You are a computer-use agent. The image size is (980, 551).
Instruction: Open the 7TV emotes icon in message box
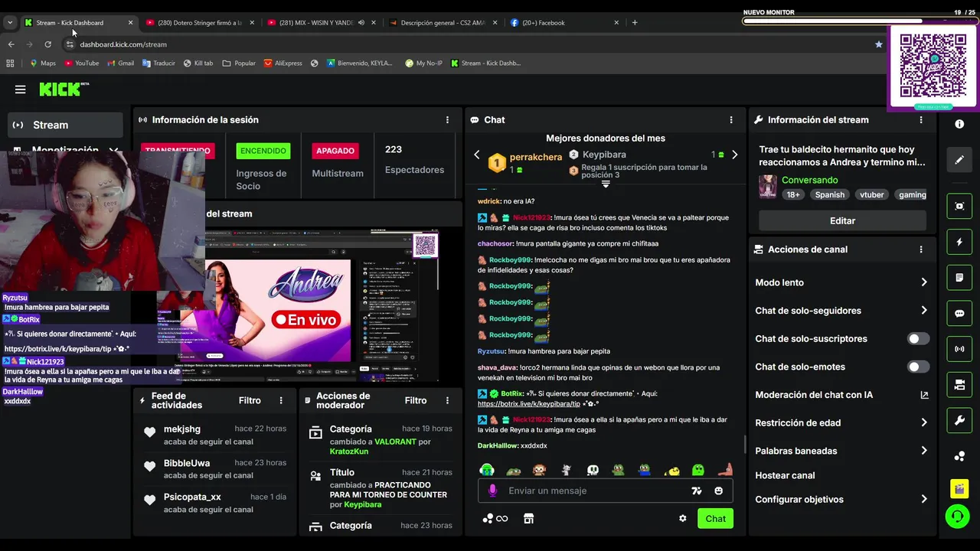tap(696, 491)
